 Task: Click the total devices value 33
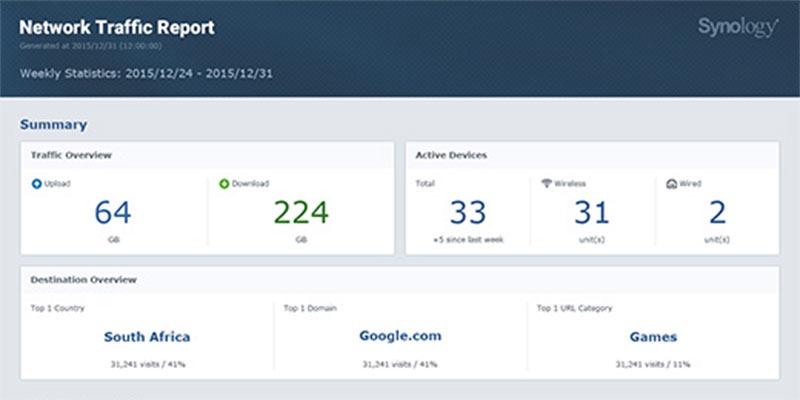pyautogui.click(x=468, y=212)
